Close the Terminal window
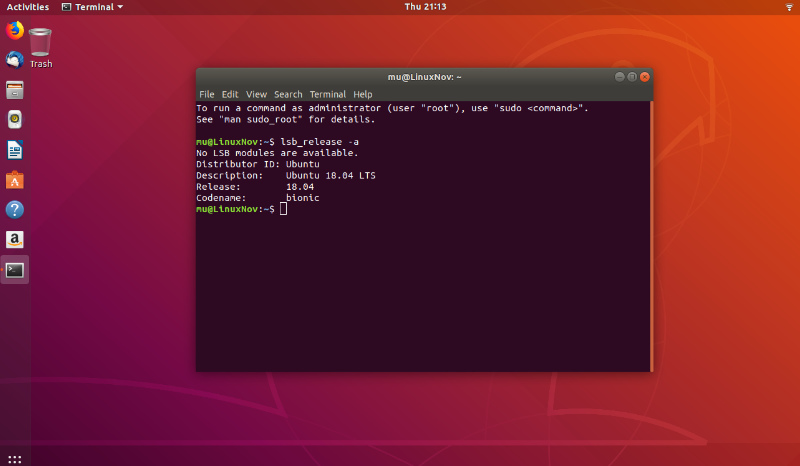The image size is (800, 466). pyautogui.click(x=645, y=77)
